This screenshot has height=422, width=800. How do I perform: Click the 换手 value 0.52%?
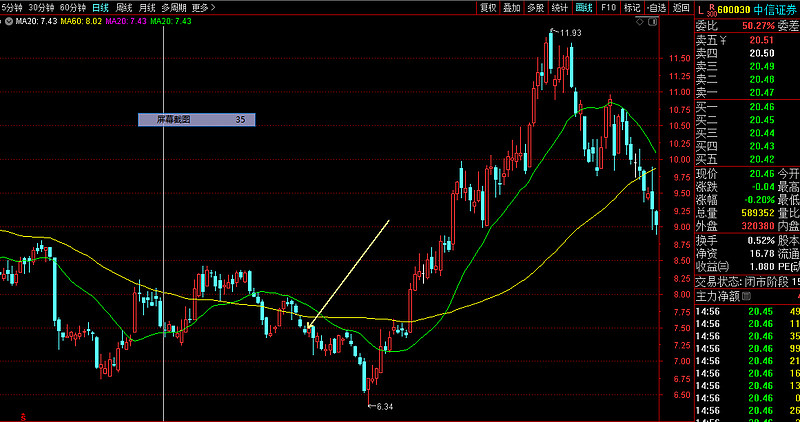coord(762,241)
